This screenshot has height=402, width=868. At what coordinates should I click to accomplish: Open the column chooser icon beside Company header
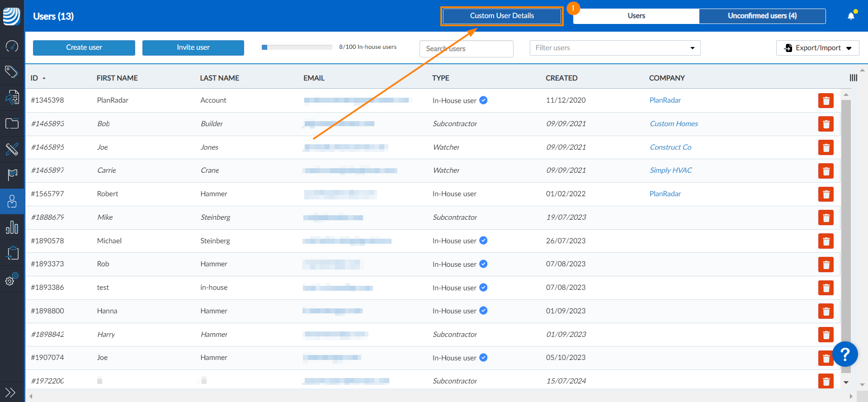(x=853, y=78)
